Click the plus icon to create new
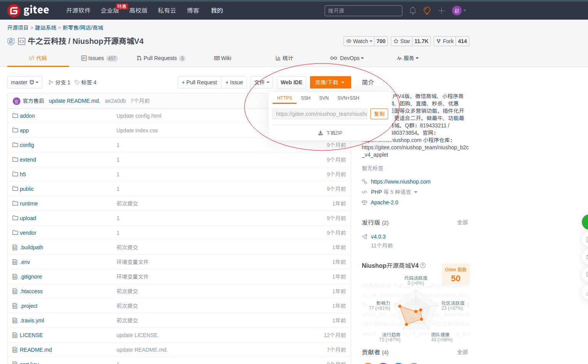The height and width of the screenshot is (364, 588). [441, 10]
